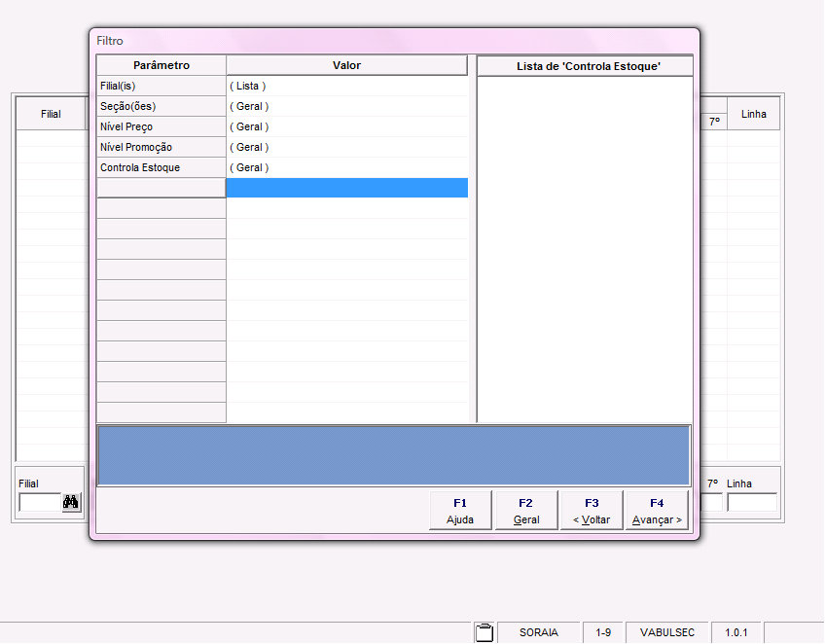Image resolution: width=826 pixels, height=644 pixels.
Task: Go back with F3 Voltar button
Action: [592, 511]
